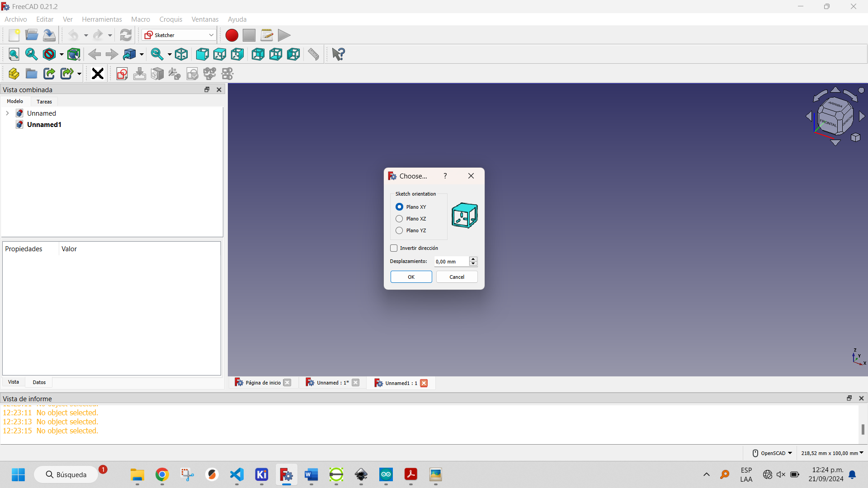The image size is (868, 488).
Task: Open the redo history dropdown arrow
Action: click(110, 35)
